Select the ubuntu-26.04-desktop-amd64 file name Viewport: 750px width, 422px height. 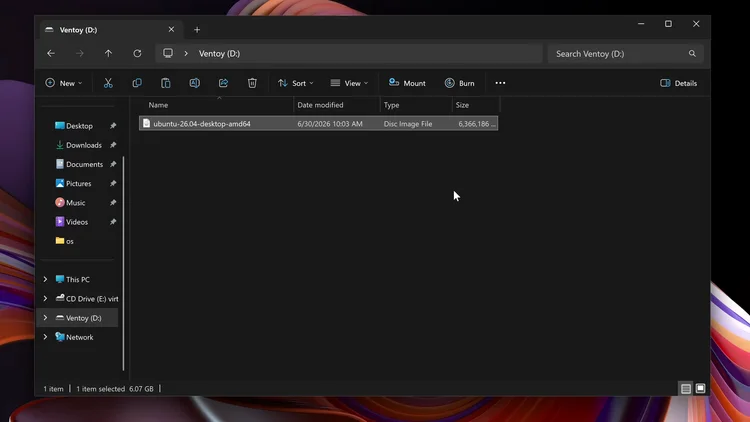click(202, 123)
